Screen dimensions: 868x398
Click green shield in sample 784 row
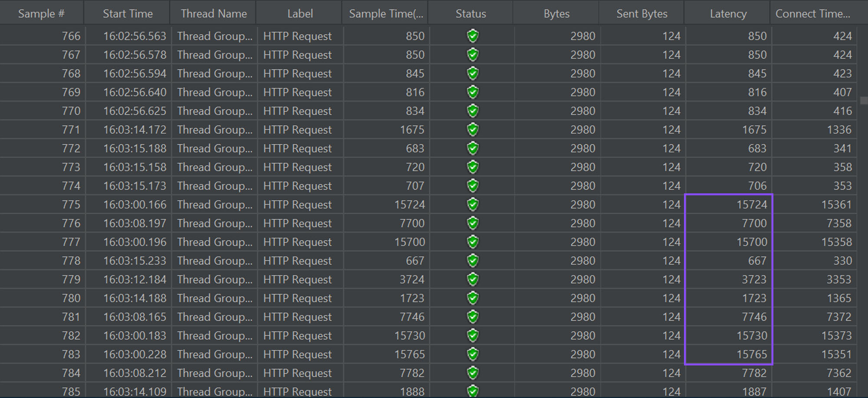473,373
